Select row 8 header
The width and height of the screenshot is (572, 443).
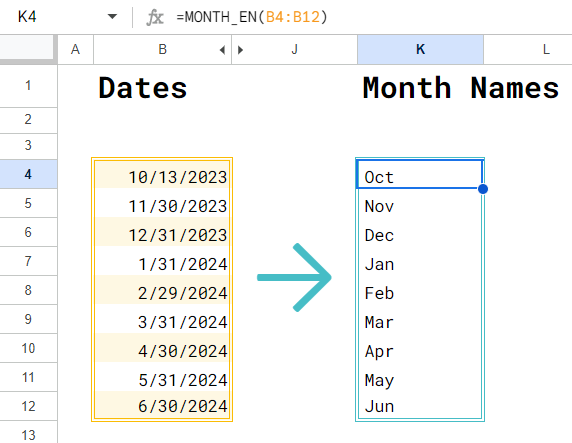pyautogui.click(x=28, y=290)
